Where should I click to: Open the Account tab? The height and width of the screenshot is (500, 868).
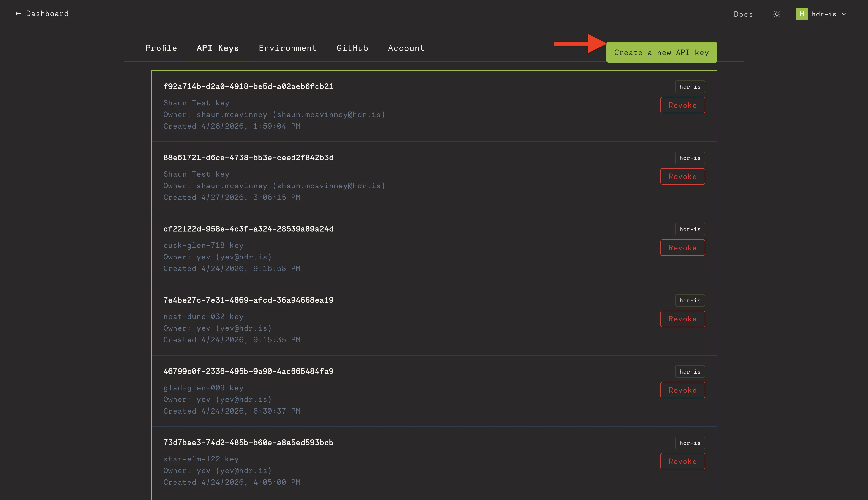point(406,48)
